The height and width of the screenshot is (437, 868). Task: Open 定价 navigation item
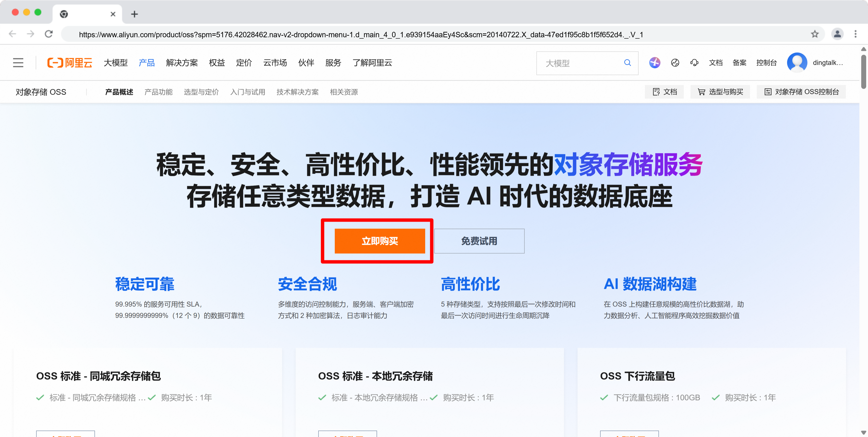click(x=244, y=63)
